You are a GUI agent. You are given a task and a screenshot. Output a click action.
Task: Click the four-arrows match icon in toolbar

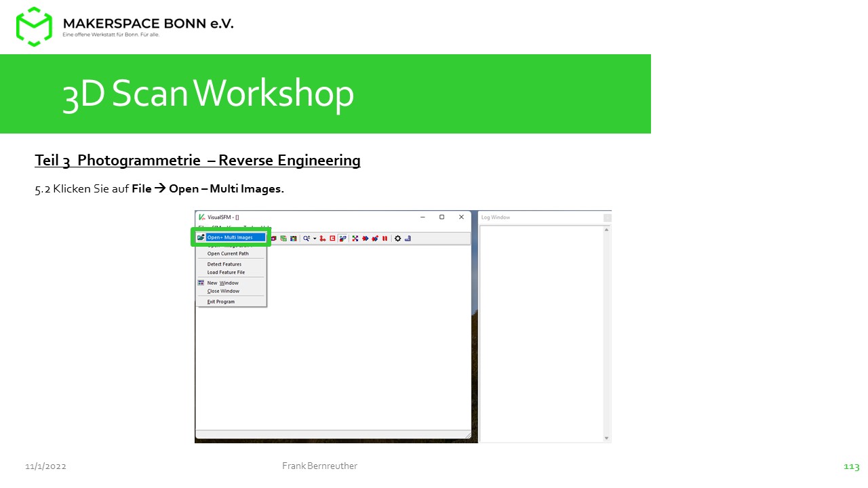[355, 239]
